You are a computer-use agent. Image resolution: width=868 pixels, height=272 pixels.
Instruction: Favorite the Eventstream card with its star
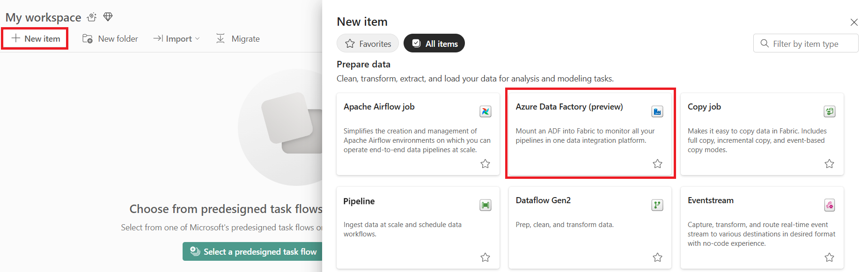point(829,257)
